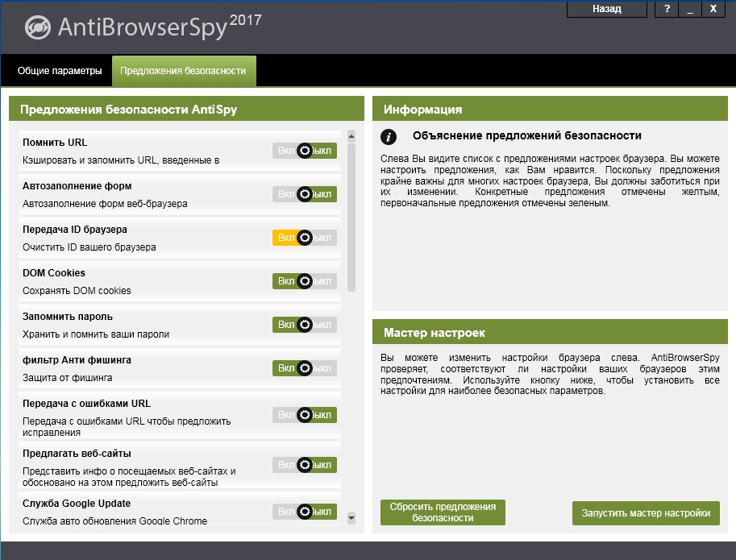The image size is (736, 560).
Task: Toggle the Автозаполнение форм switch
Action: coord(305,194)
